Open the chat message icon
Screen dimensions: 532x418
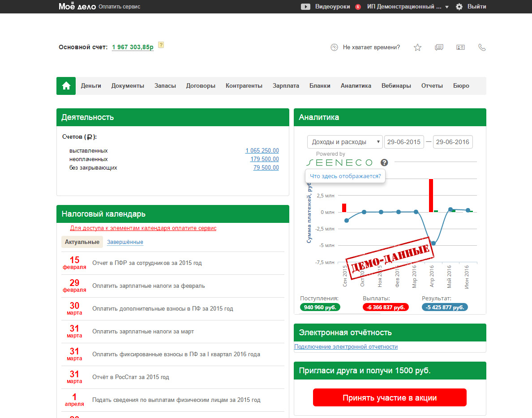[x=439, y=47]
